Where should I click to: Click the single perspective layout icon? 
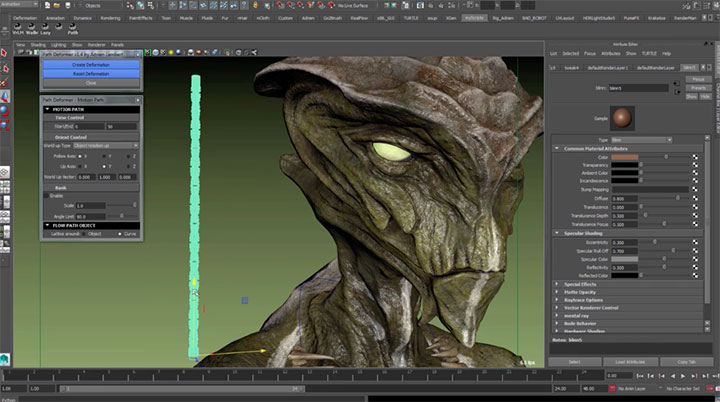point(5,173)
